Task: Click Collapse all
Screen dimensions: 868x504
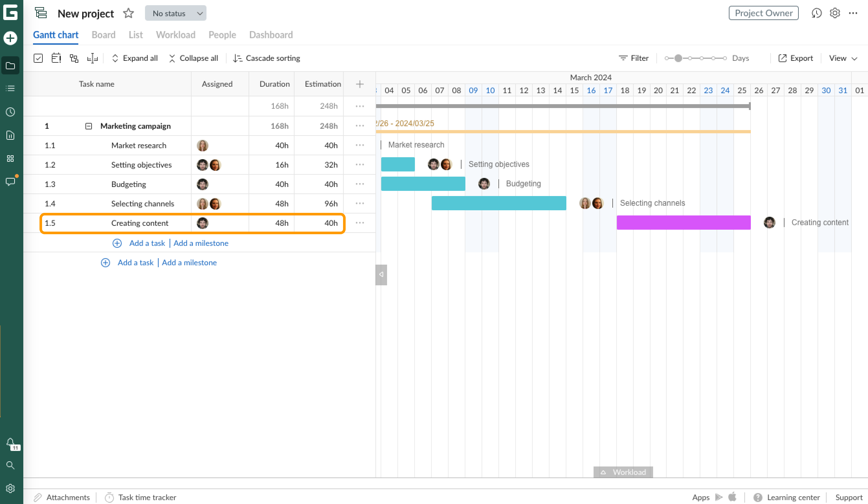Action: click(x=194, y=58)
